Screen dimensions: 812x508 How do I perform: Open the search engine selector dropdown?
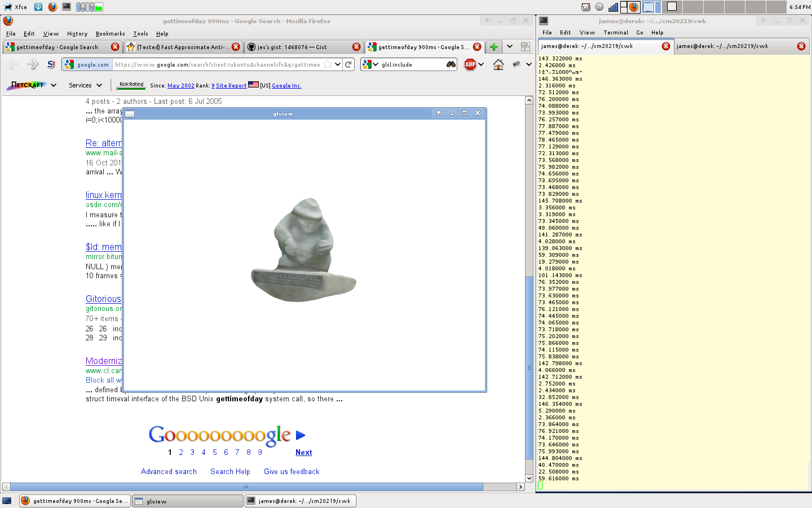pyautogui.click(x=370, y=64)
